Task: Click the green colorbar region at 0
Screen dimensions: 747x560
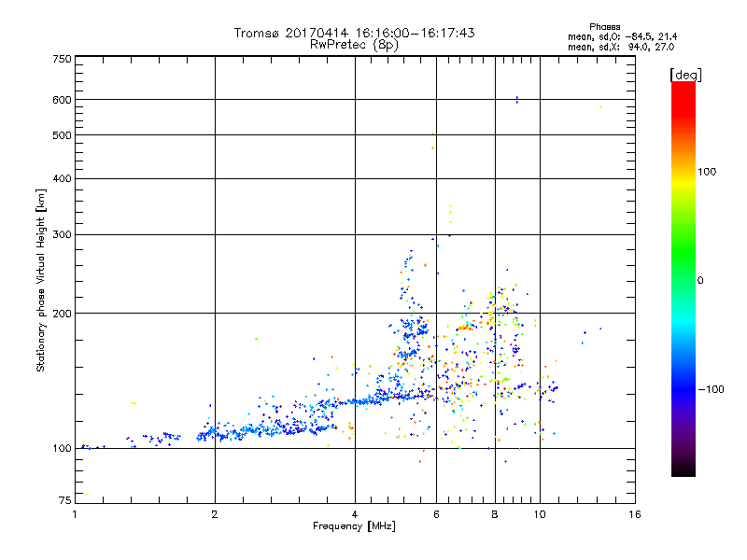Action: [x=684, y=281]
